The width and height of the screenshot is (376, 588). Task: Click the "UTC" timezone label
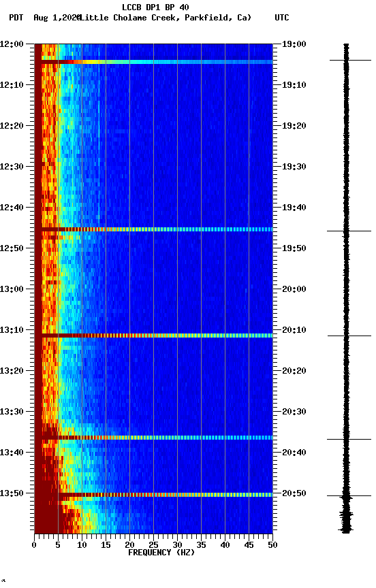[x=282, y=18]
